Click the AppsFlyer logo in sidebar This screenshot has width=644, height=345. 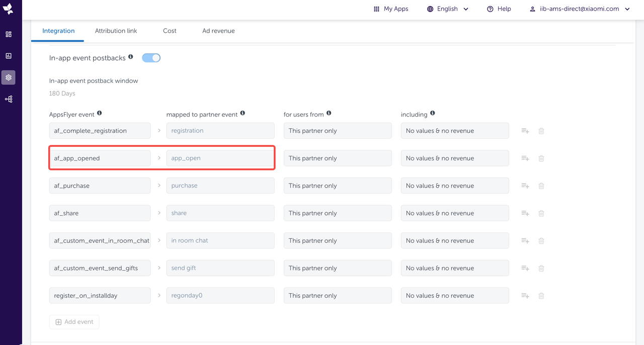click(x=9, y=9)
